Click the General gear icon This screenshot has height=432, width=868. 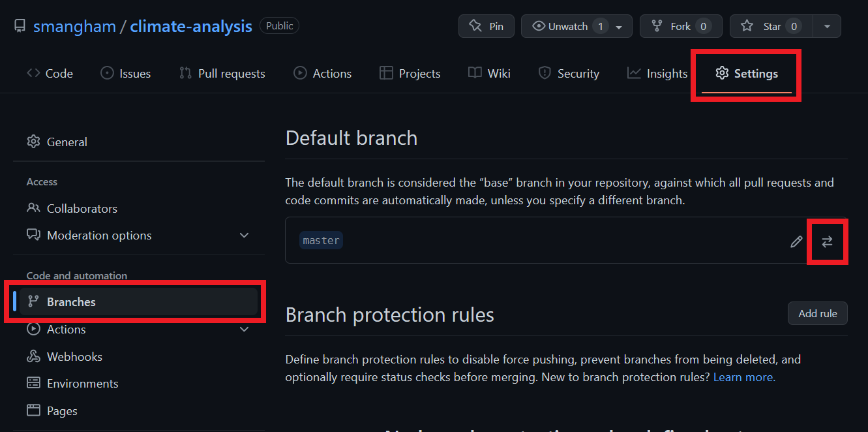pos(33,142)
